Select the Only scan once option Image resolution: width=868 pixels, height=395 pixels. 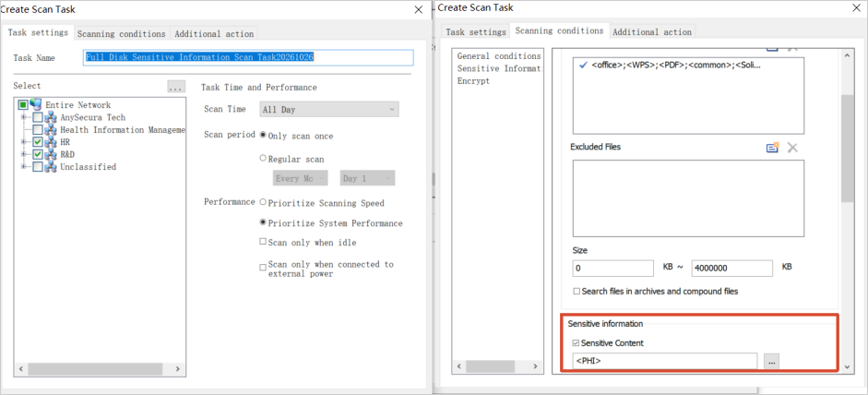263,136
